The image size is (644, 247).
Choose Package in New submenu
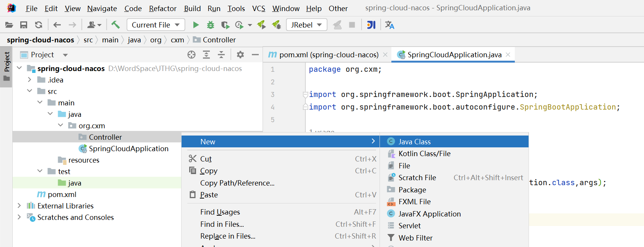coord(454,190)
